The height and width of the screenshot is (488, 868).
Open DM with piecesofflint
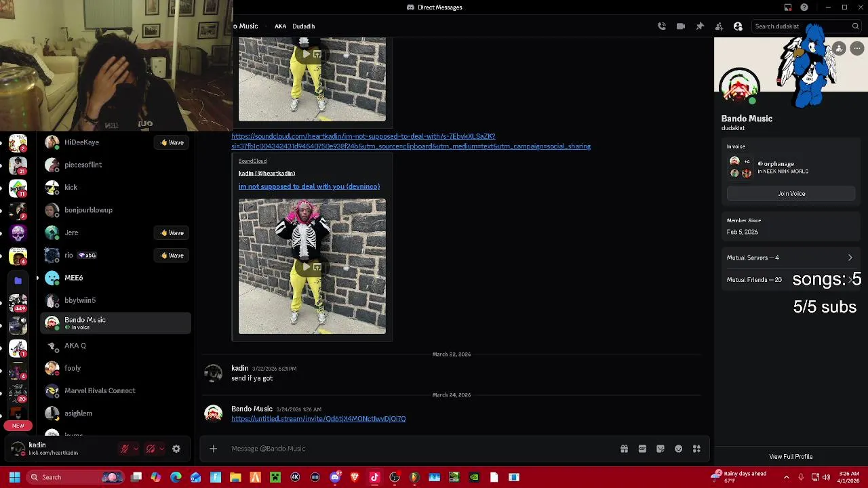click(116, 165)
